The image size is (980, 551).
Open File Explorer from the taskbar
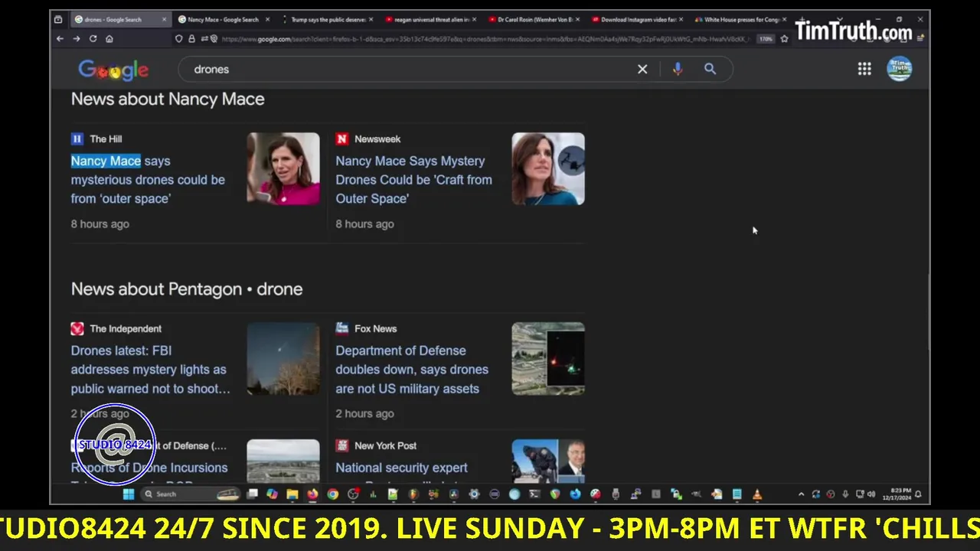click(x=292, y=494)
